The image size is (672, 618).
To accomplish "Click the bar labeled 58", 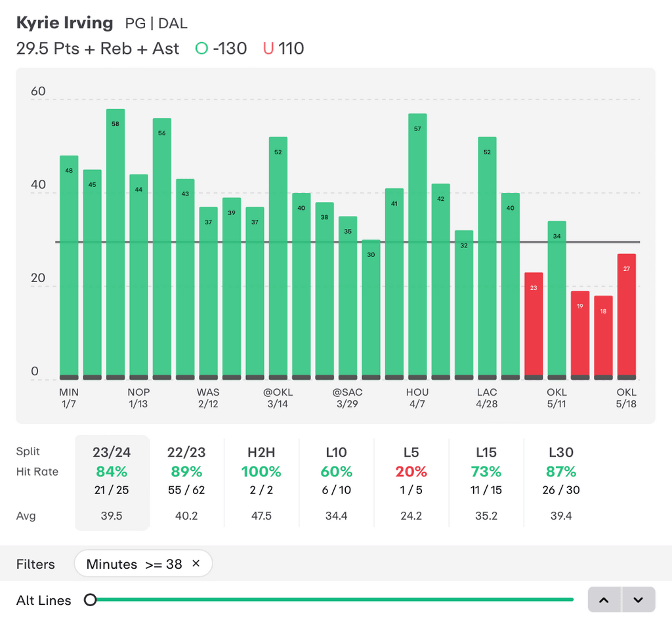I will (x=115, y=244).
